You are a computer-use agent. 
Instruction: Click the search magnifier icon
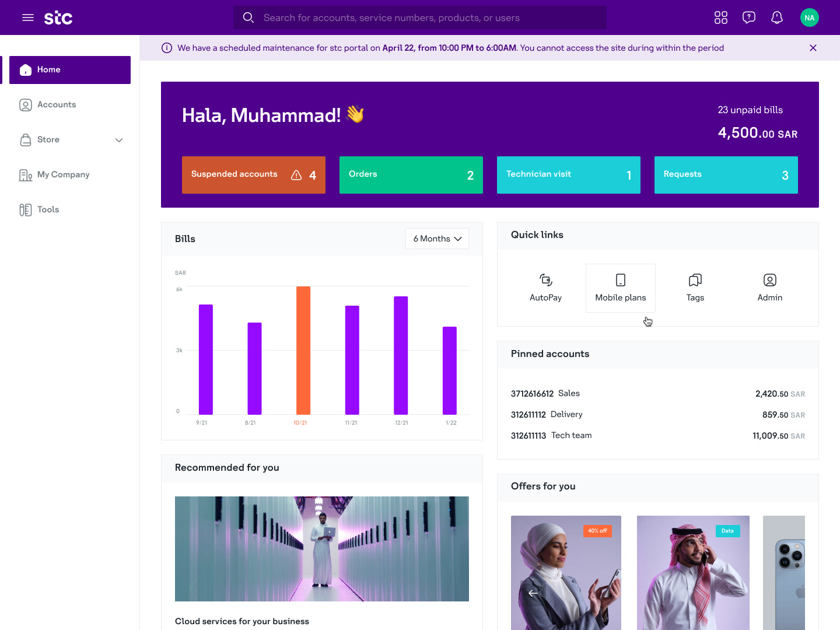pyautogui.click(x=249, y=17)
